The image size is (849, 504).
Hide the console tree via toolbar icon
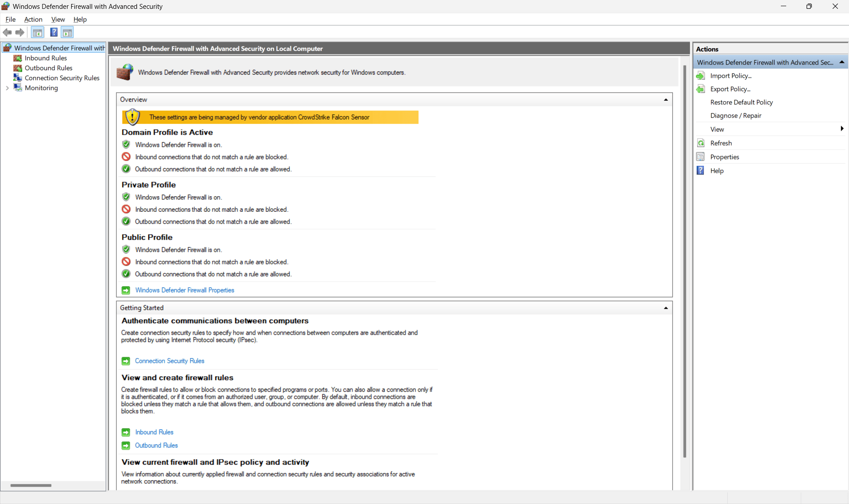coord(38,32)
